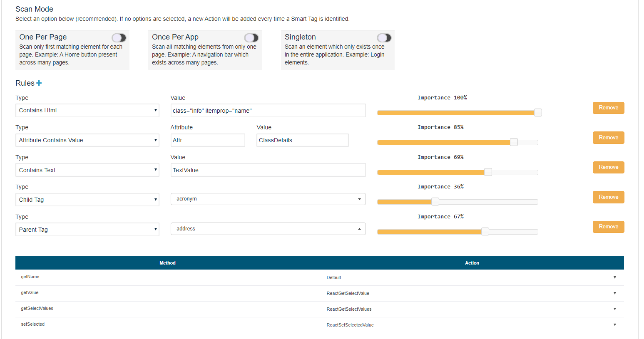Select the setSelected method cell
This screenshot has width=644, height=339.
[x=168, y=324]
